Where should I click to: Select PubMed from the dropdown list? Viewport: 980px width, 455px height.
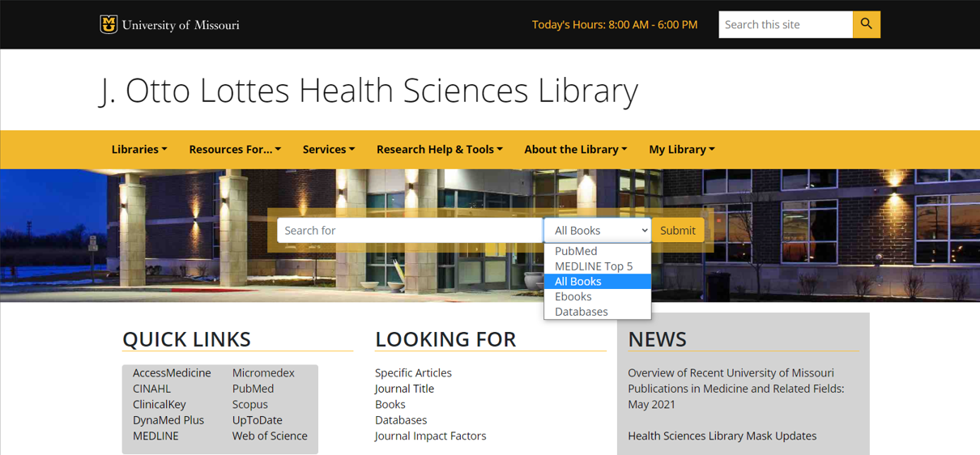(x=576, y=251)
